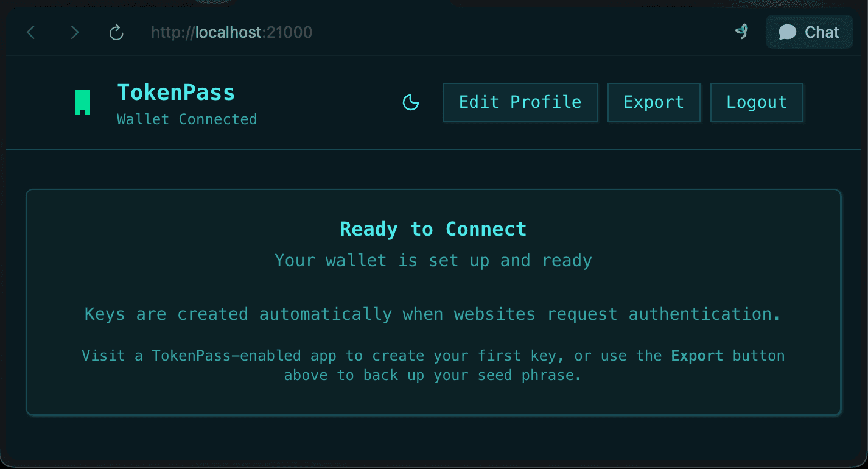Click the wallet status info card

tap(433, 303)
